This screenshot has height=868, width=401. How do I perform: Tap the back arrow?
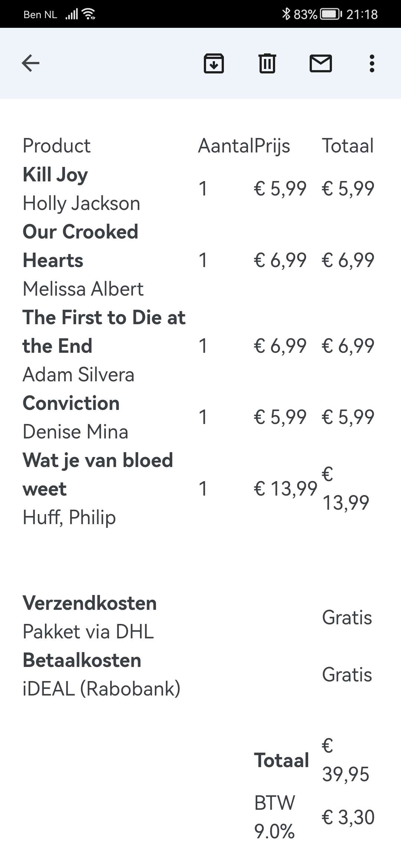(x=31, y=63)
